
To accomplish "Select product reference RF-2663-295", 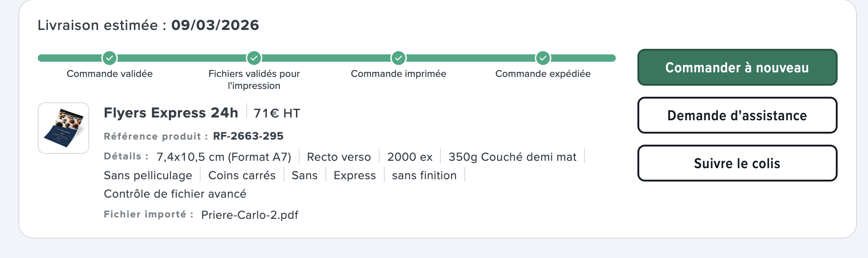I will tap(248, 136).
